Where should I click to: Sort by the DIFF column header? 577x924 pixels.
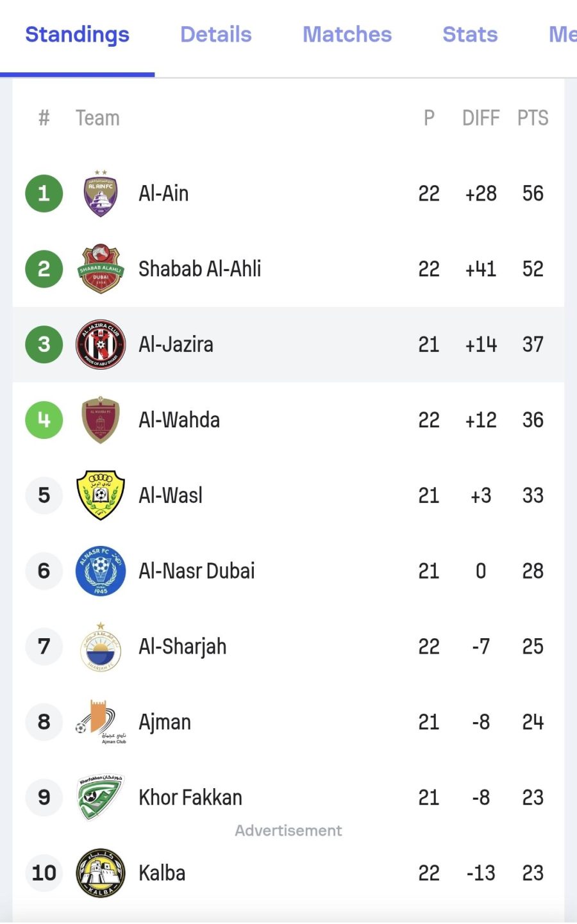click(x=481, y=118)
